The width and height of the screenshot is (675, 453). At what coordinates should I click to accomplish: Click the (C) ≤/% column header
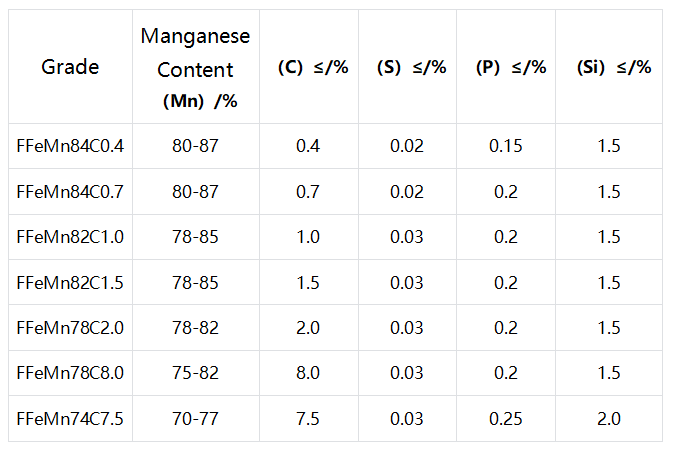pyautogui.click(x=309, y=67)
